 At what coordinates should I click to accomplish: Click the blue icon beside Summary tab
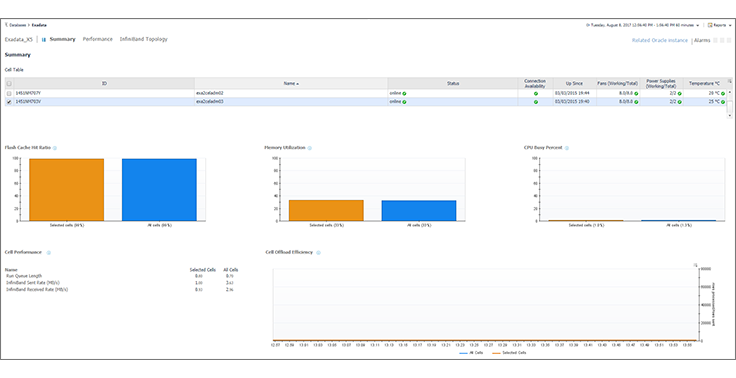pyautogui.click(x=44, y=40)
